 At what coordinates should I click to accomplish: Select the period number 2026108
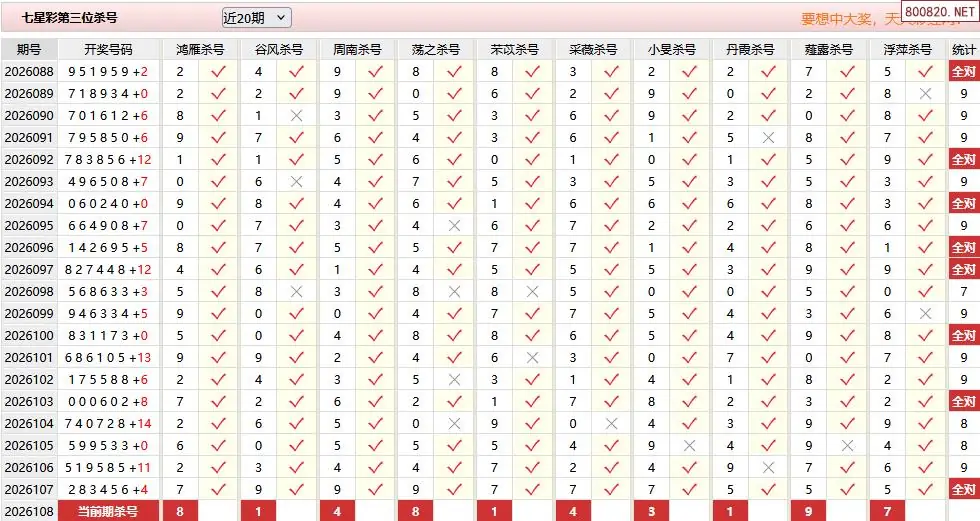point(29,511)
